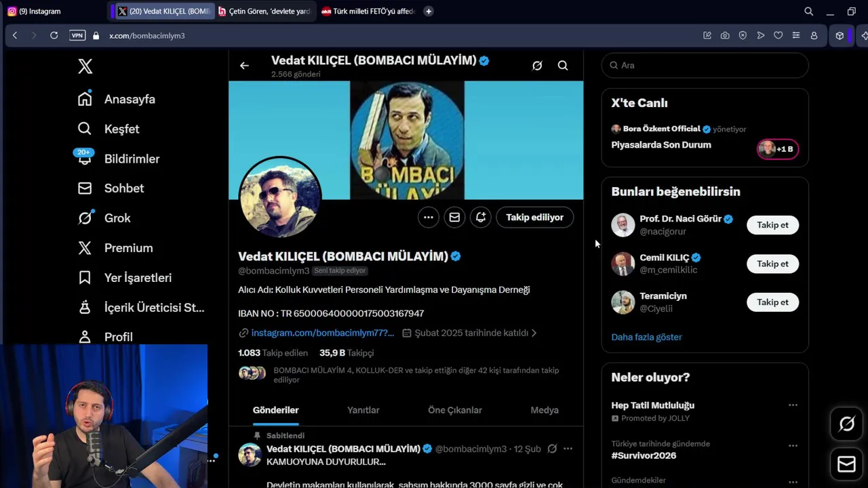Open more menu on pinned post
Viewport: 868px width, 488px height.
point(568,449)
